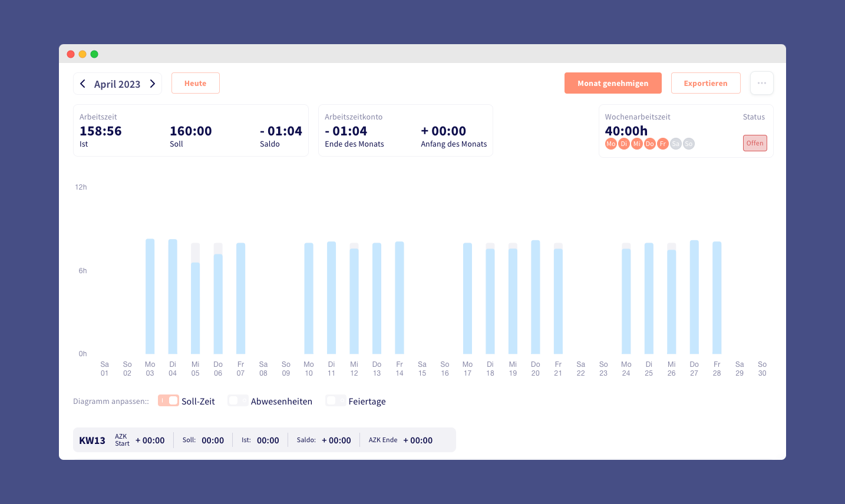845x504 pixels.
Task: Enable the Feiertage toggle
Action: [336, 400]
